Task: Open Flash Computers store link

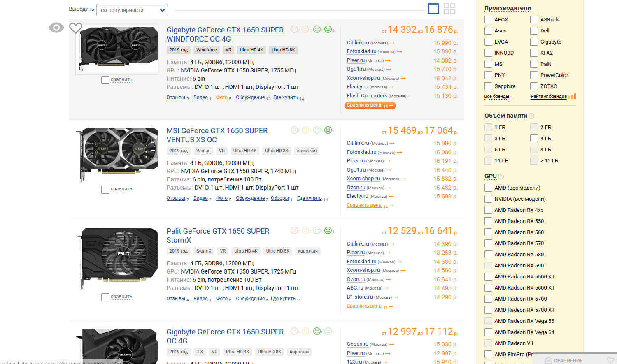Action: click(x=367, y=96)
